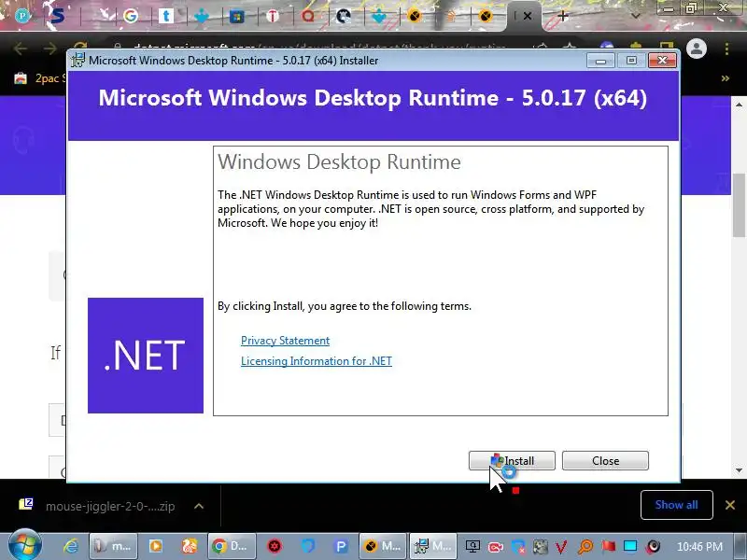Click the page scrollbar down arrow
747x560 pixels.
click(739, 470)
